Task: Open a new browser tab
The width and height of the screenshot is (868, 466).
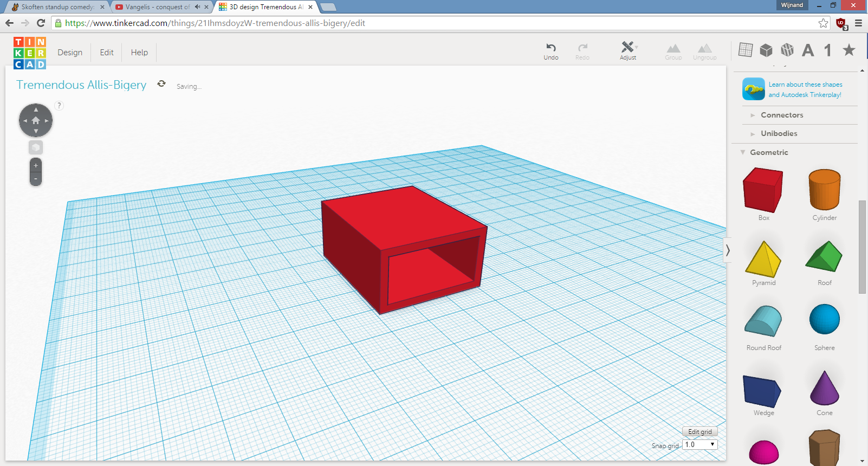Action: click(x=328, y=7)
